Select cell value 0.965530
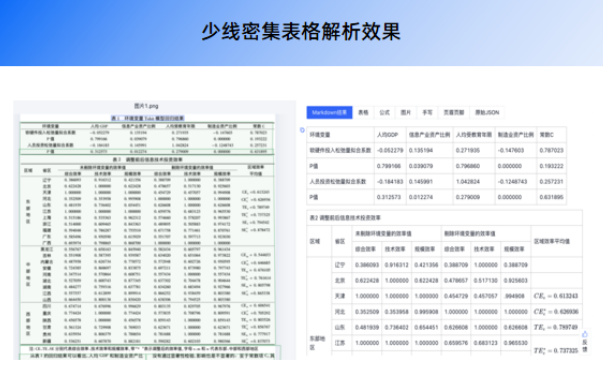This screenshot has height=389, width=603. [x=516, y=343]
